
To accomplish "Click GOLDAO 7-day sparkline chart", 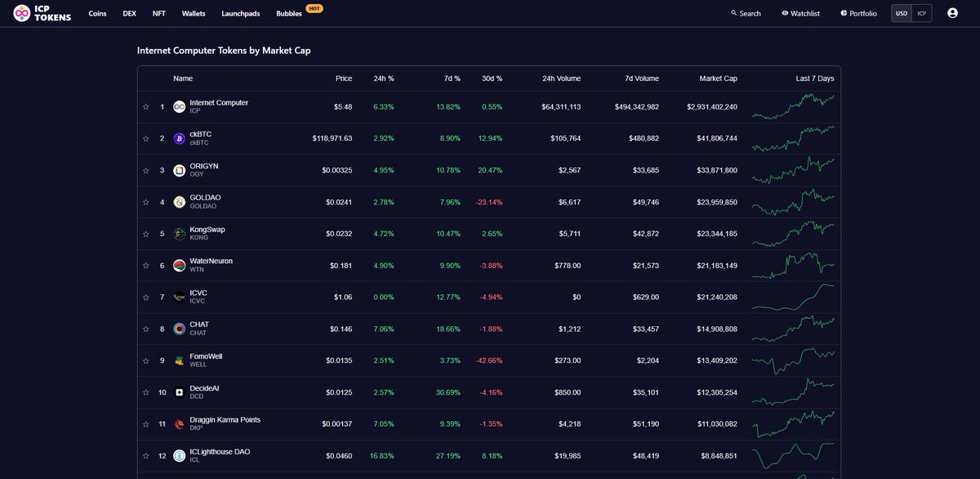I will (793, 202).
